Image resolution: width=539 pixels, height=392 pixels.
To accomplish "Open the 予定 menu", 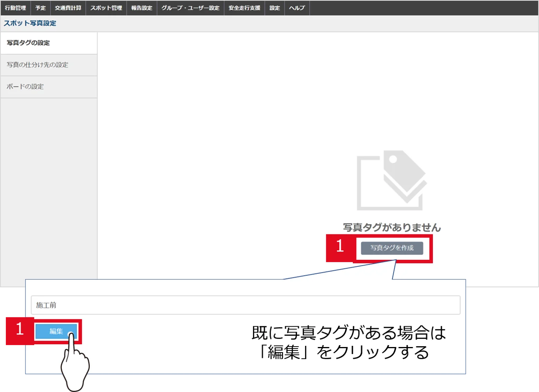I will click(40, 8).
